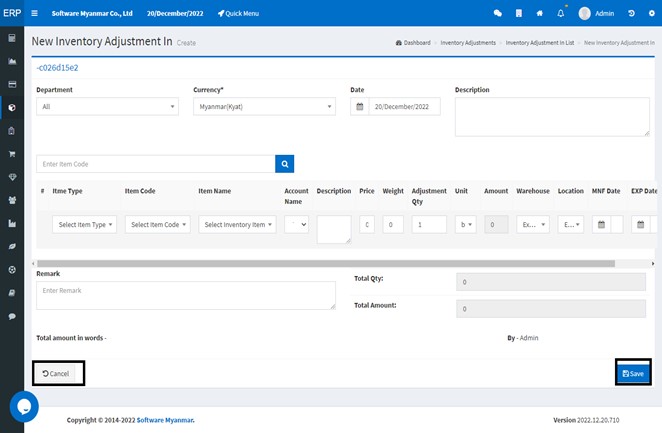Open bar chart icon in sidebar
This screenshot has height=433, width=662.
click(12, 223)
